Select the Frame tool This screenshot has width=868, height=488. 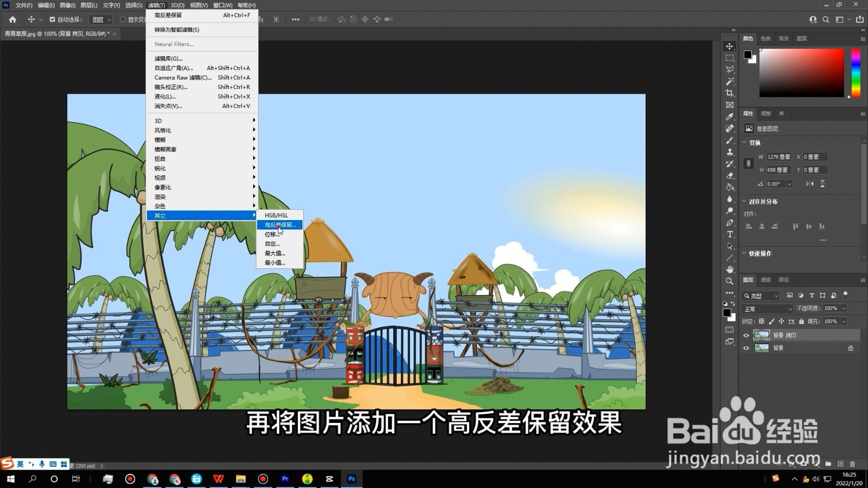coord(730,105)
